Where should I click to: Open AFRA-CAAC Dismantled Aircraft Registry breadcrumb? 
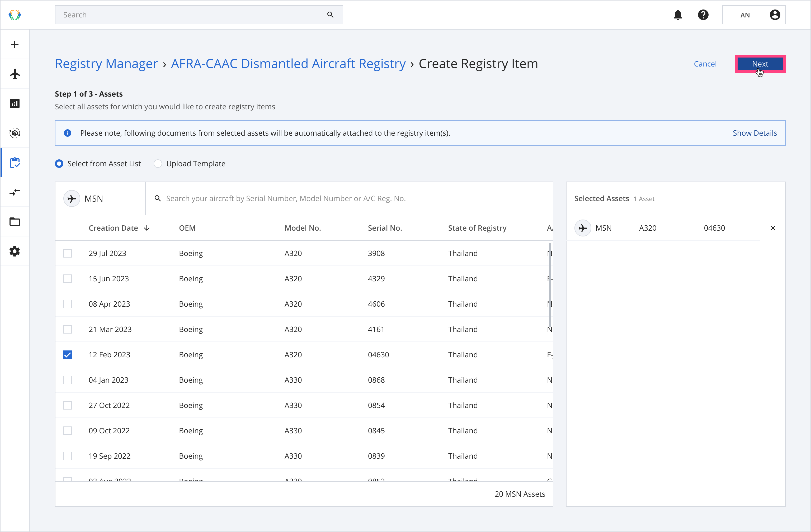point(288,64)
